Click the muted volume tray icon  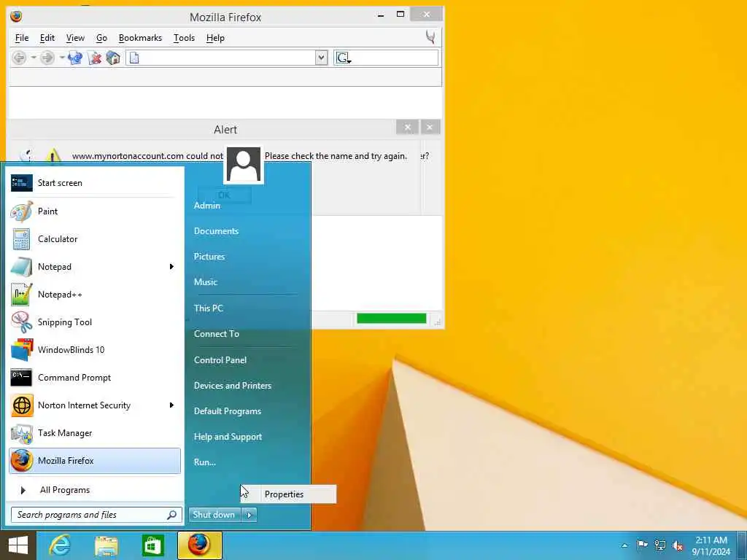(677, 545)
